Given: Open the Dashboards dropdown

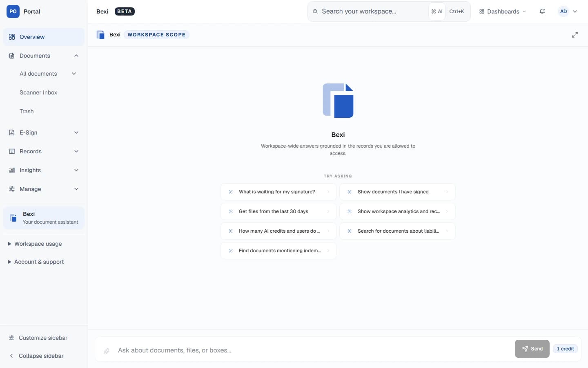Looking at the screenshot, I should (503, 11).
